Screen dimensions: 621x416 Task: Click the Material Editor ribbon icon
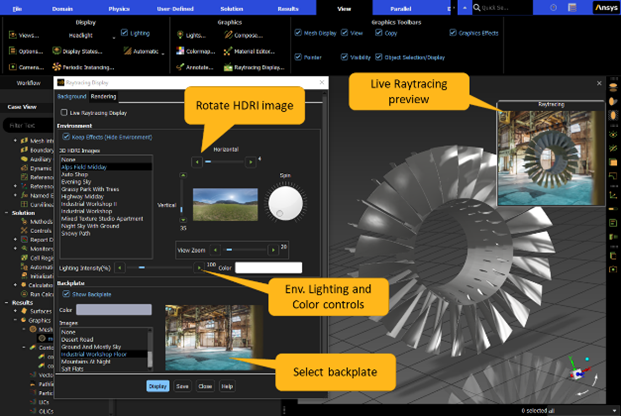coord(258,50)
